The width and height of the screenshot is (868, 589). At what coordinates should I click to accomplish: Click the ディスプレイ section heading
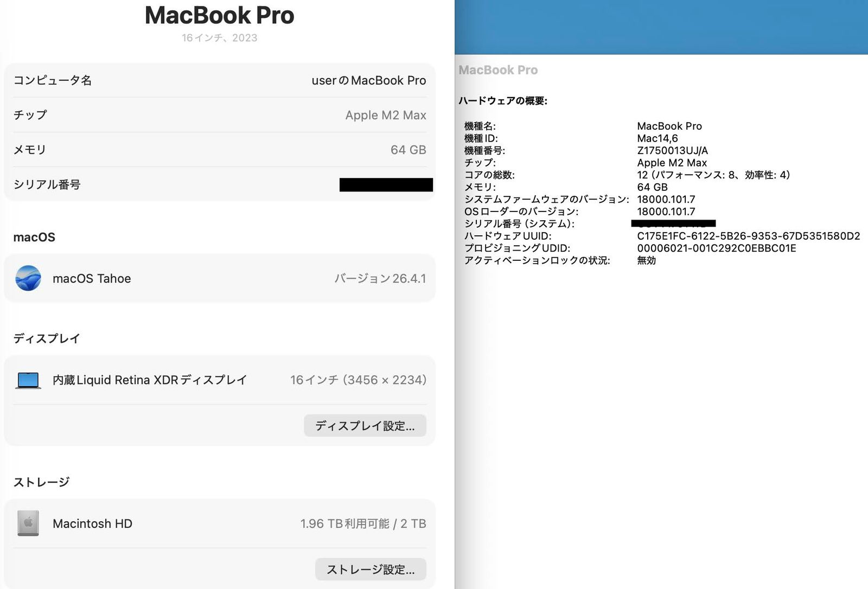pyautogui.click(x=47, y=338)
